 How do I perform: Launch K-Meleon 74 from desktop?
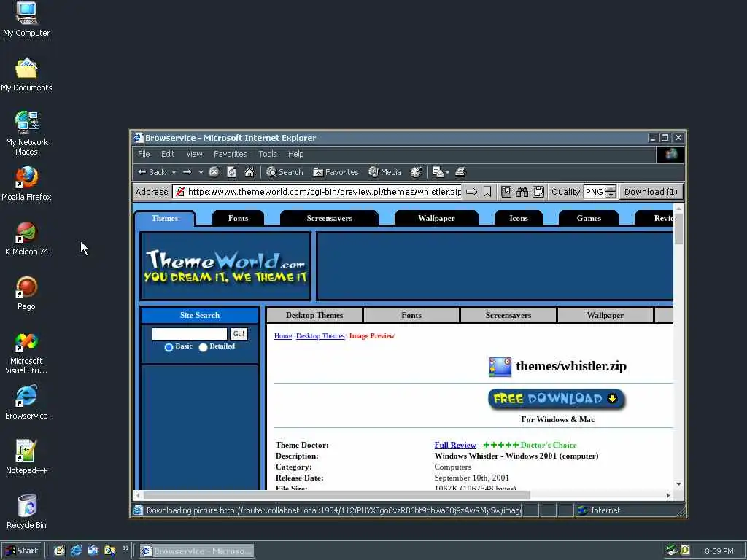coord(27,238)
